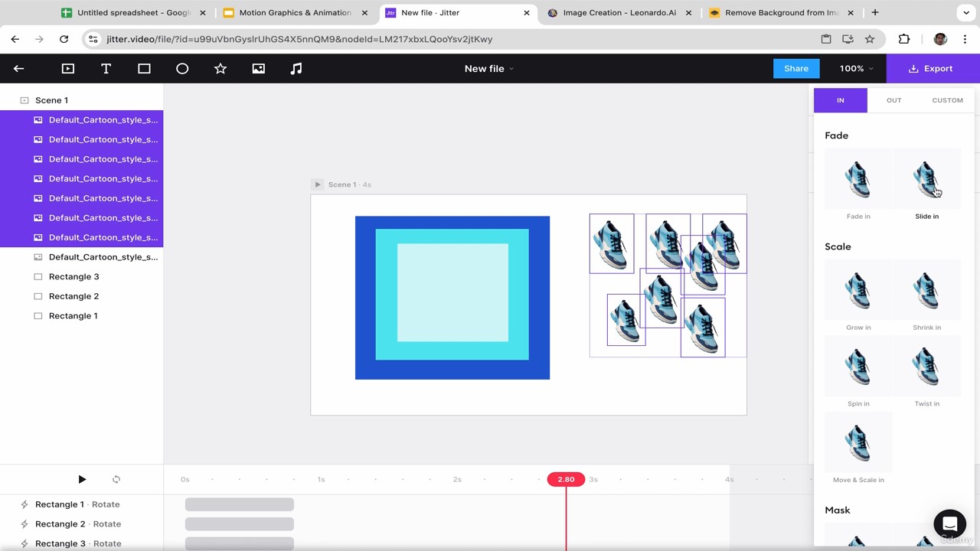Screen dimensions: 980x551
Task: Select the Text tool
Action: tap(106, 69)
